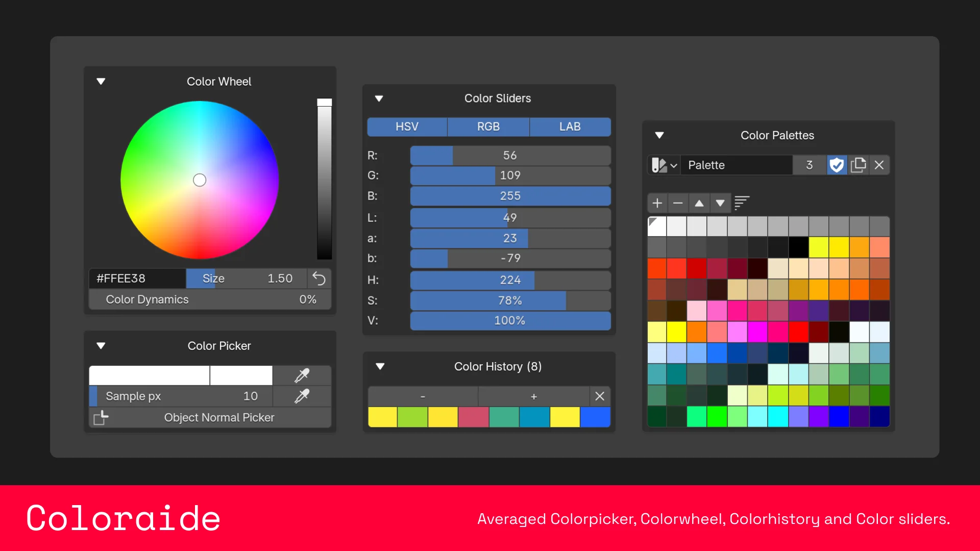Click the plus button in Color History
Screen dimensions: 980x551
533,396
